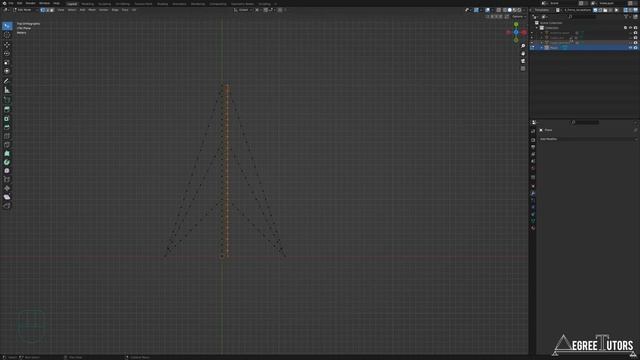Toggle snapping magnet in header
This screenshot has width=640, height=360.
(266, 10)
